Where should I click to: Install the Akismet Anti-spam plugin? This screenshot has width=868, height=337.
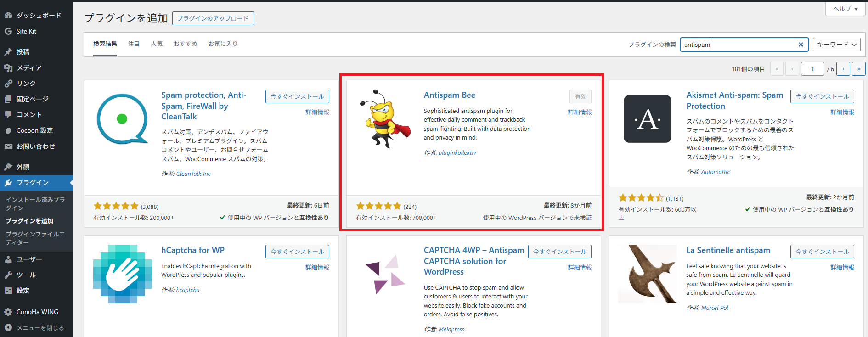tap(822, 96)
